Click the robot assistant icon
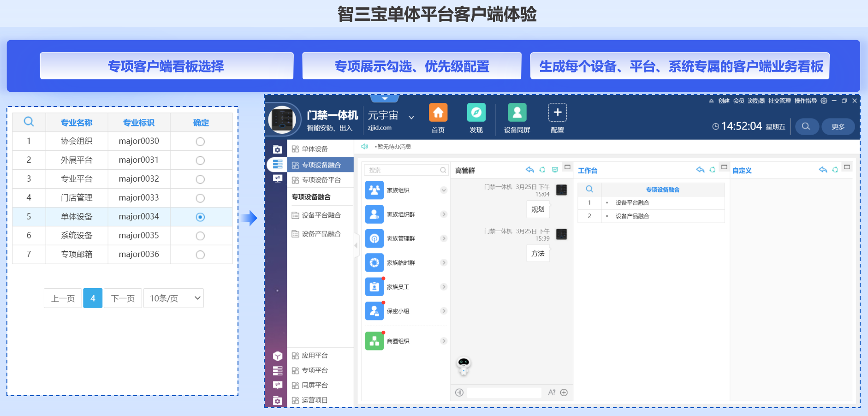The width and height of the screenshot is (868, 416). pos(464,365)
